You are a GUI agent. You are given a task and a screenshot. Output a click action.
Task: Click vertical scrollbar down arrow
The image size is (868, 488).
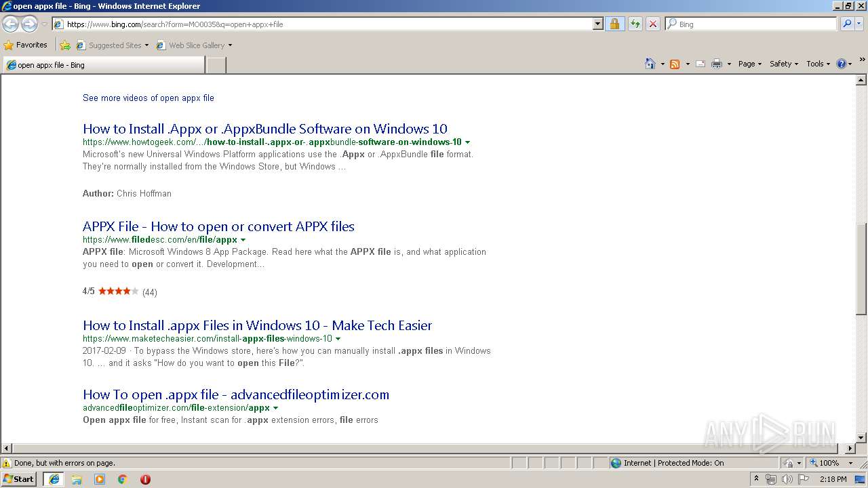coord(861,438)
